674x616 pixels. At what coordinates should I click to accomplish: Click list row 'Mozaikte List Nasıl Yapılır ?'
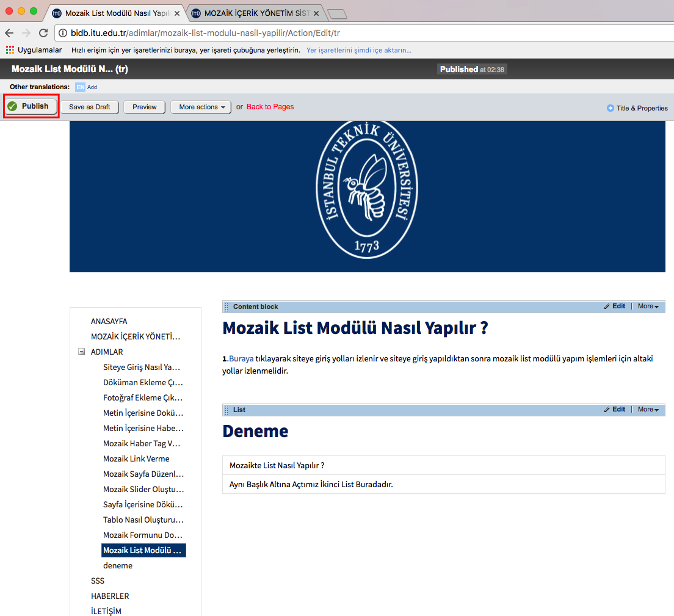tap(444, 466)
